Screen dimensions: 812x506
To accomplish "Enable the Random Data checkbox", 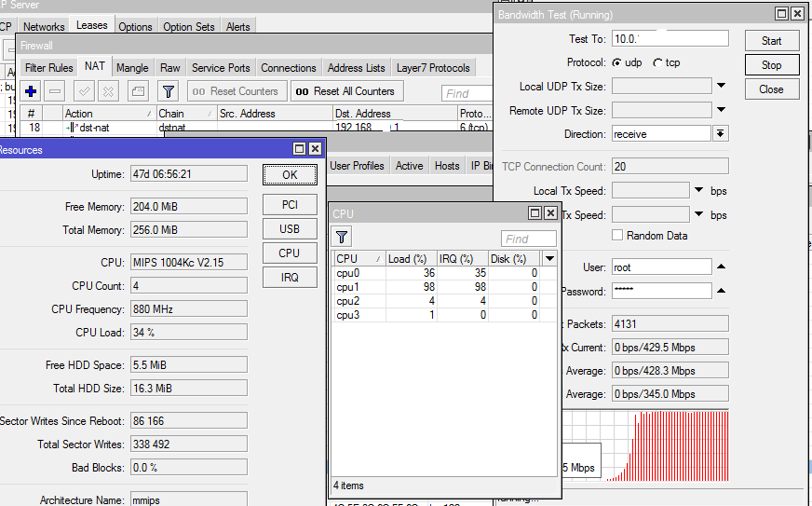I will coord(617,236).
